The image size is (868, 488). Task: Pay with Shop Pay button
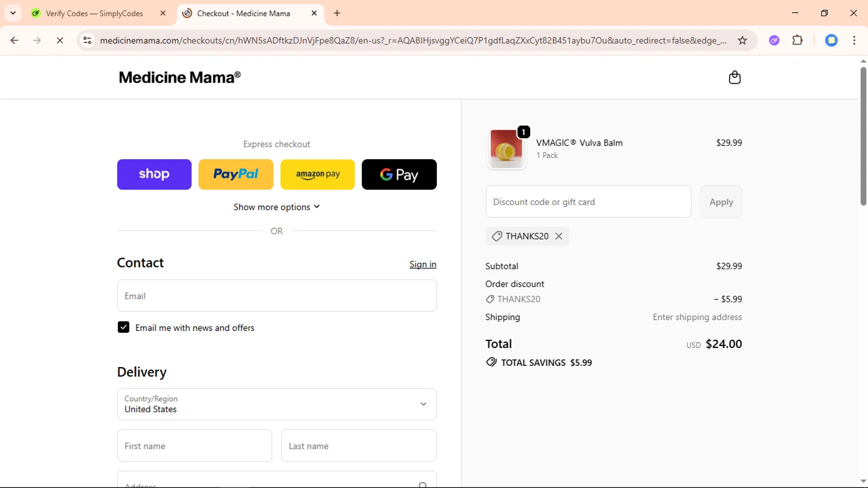click(x=154, y=174)
